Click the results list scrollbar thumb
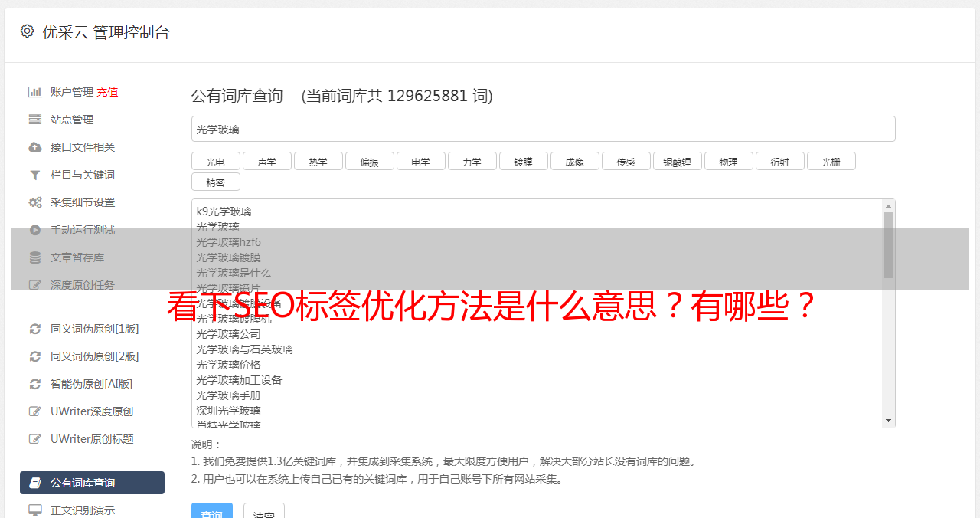 click(x=888, y=245)
